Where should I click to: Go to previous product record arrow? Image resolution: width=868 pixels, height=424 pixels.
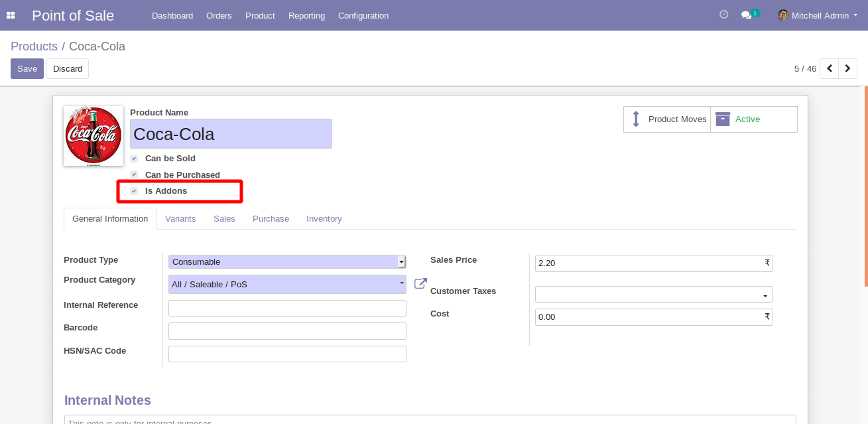[829, 69]
